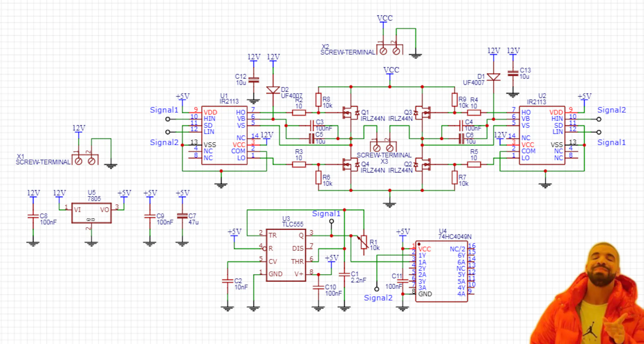This screenshot has height=344, width=644.
Task: Select capacitor C11 100nF symbol
Action: (x=402, y=281)
